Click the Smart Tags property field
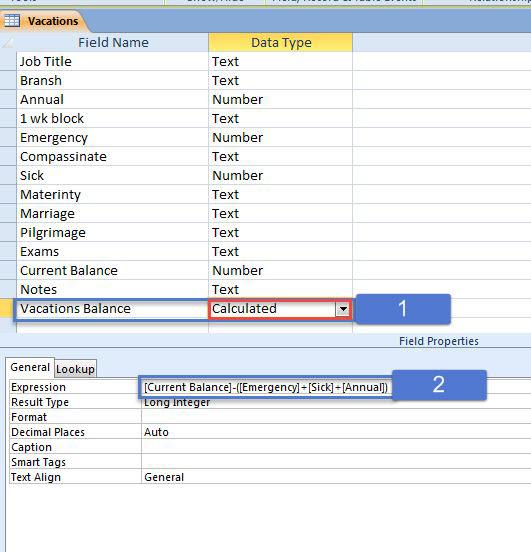 336,462
